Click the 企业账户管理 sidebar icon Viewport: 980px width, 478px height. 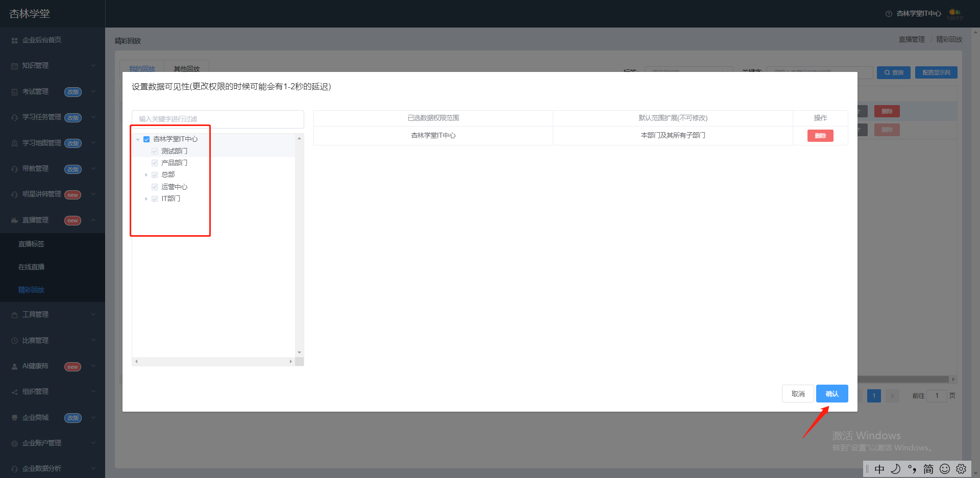tap(14, 443)
